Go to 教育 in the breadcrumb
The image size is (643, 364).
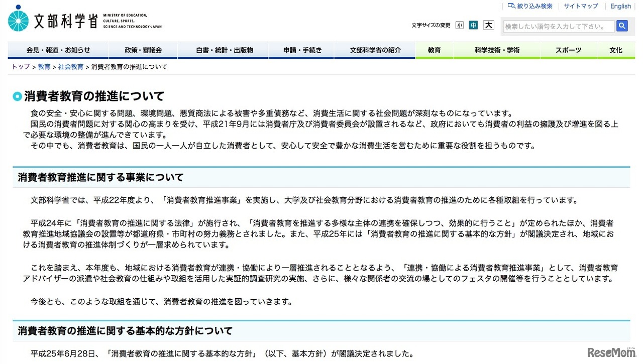[x=44, y=67]
